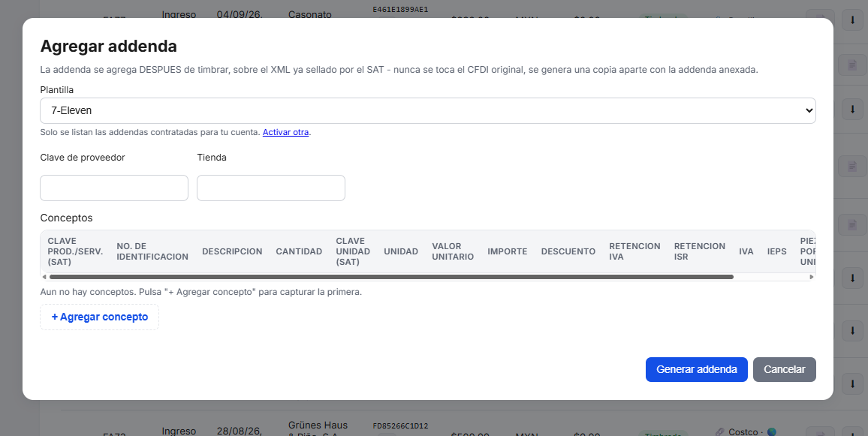
Task: Click the 'Agregar addenda' dialog title
Action: [108, 47]
